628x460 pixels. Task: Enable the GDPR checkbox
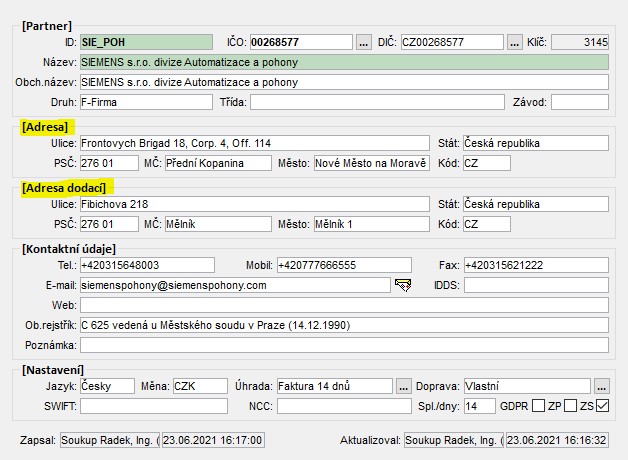click(538, 406)
